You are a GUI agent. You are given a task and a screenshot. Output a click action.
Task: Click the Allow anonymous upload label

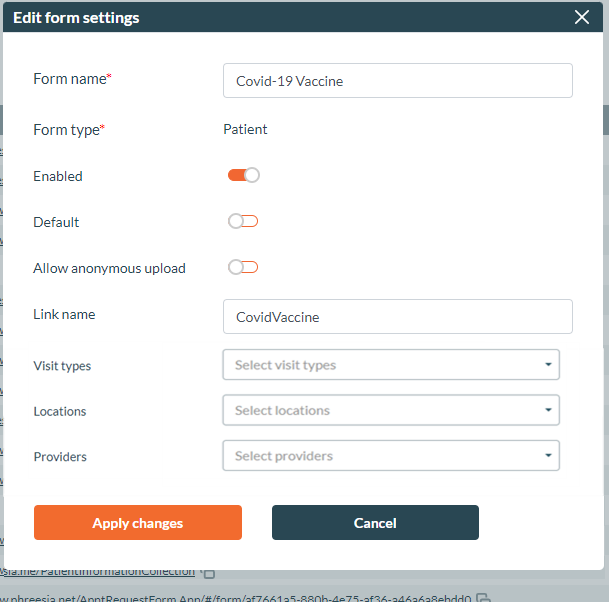click(x=109, y=268)
